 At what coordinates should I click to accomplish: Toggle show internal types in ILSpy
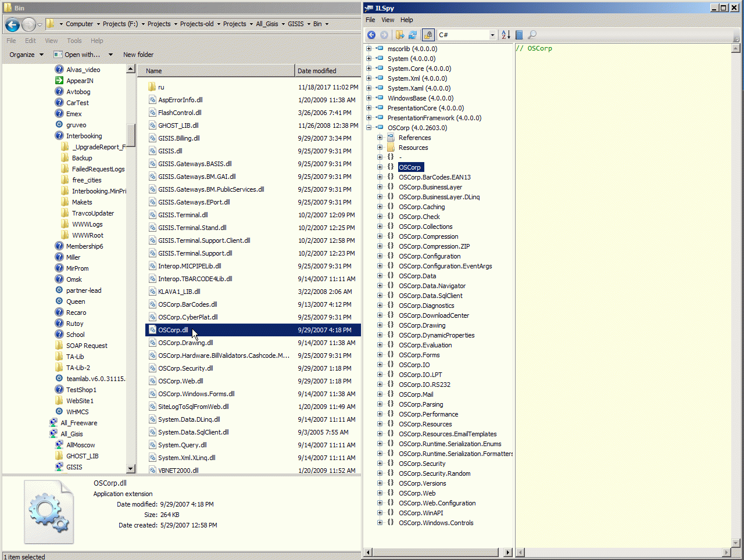[428, 35]
